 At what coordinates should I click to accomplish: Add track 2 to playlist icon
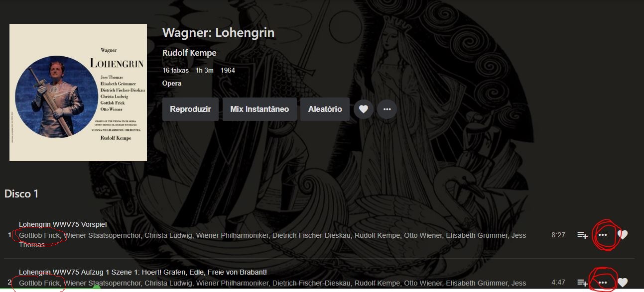(582, 283)
